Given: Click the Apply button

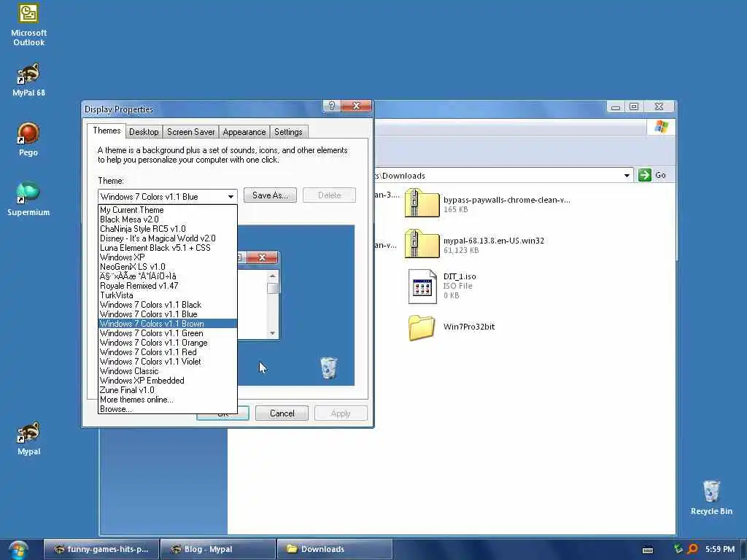Looking at the screenshot, I should [341, 413].
